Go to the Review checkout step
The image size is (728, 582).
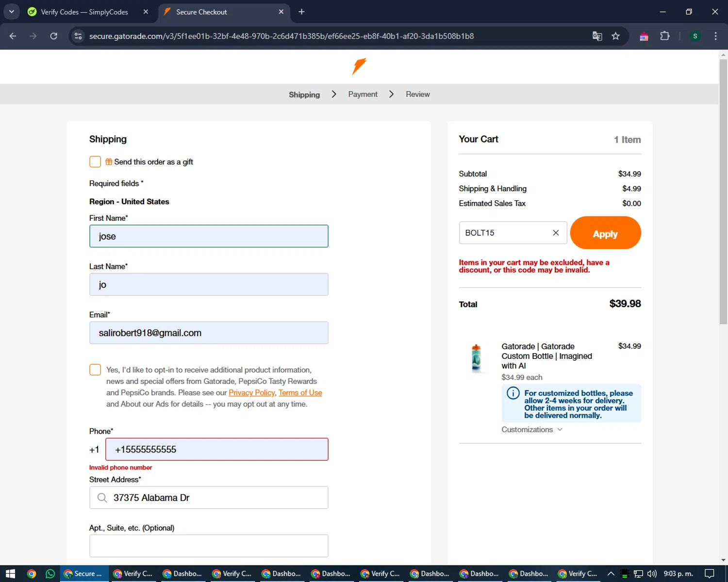[418, 94]
